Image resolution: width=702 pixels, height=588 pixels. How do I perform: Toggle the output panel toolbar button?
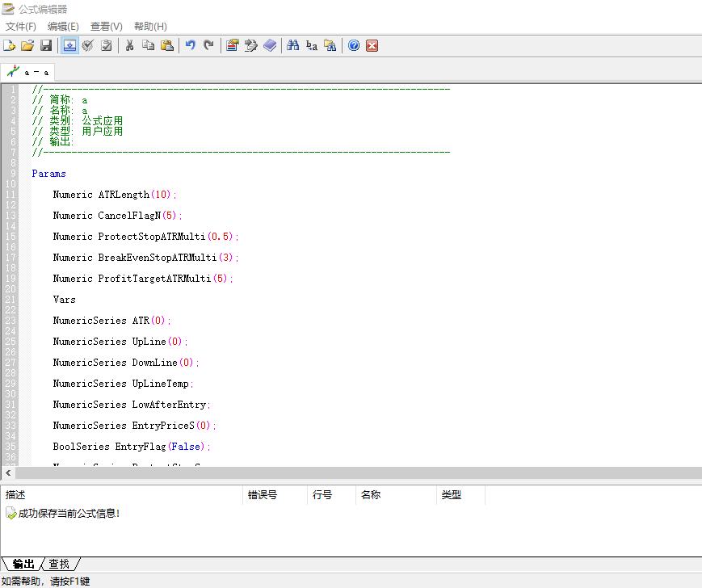tap(69, 46)
